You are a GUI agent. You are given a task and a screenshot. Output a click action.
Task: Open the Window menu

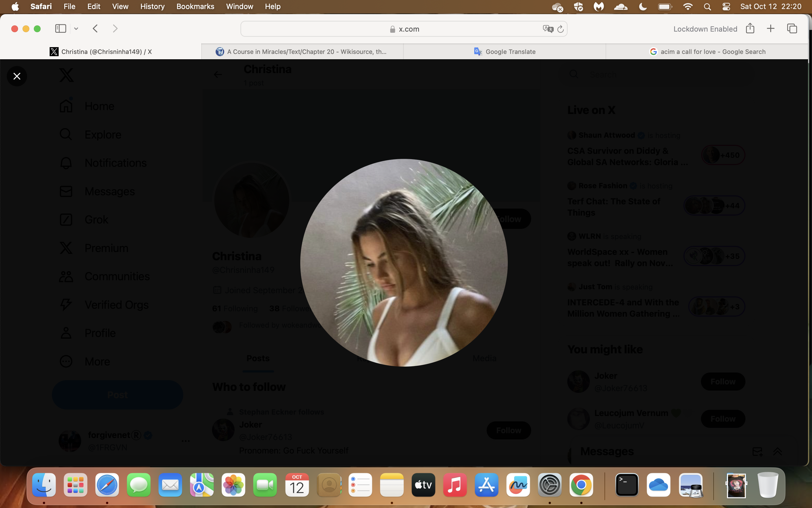tap(240, 7)
